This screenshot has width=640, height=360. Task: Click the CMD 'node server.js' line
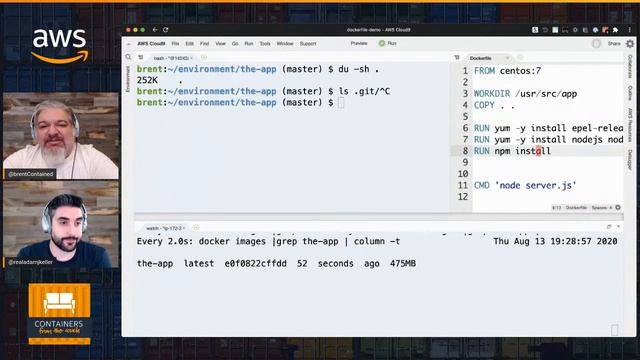pyautogui.click(x=525, y=185)
